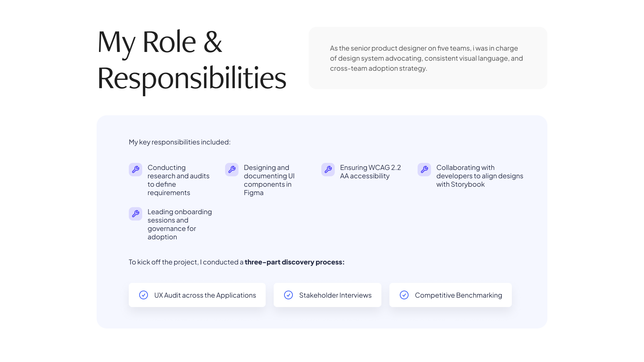This screenshot has height=362, width=644.
Task: Click the My Role & Responsibilities heading
Action: coord(192,60)
